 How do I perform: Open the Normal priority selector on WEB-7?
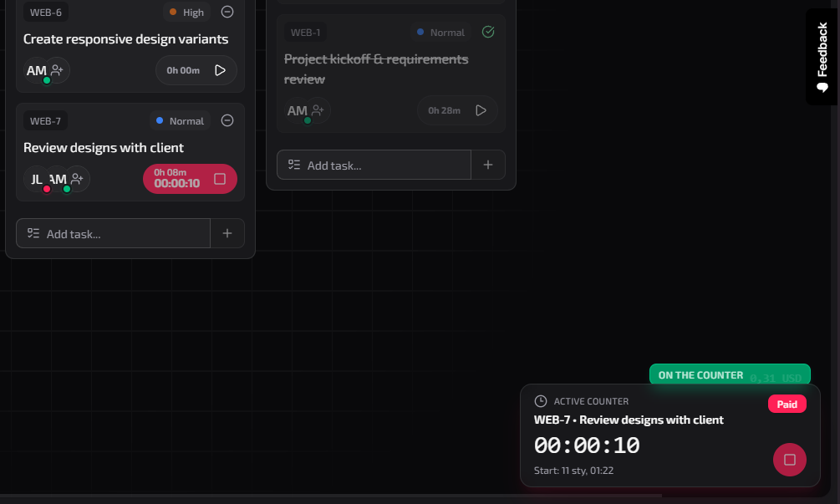click(180, 121)
